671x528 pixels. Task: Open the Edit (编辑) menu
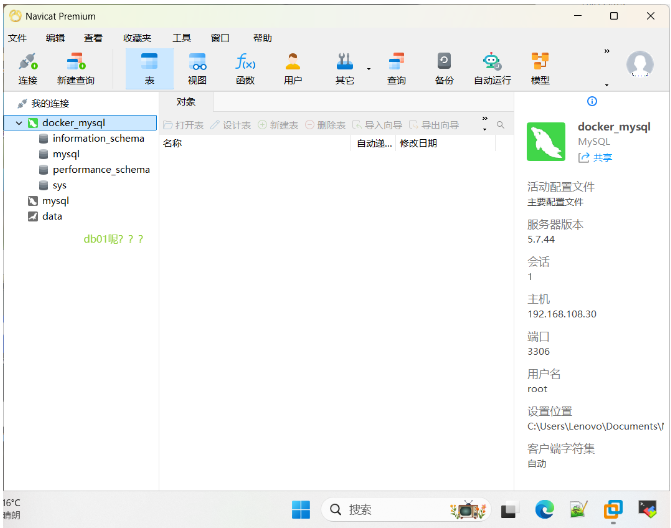point(55,38)
